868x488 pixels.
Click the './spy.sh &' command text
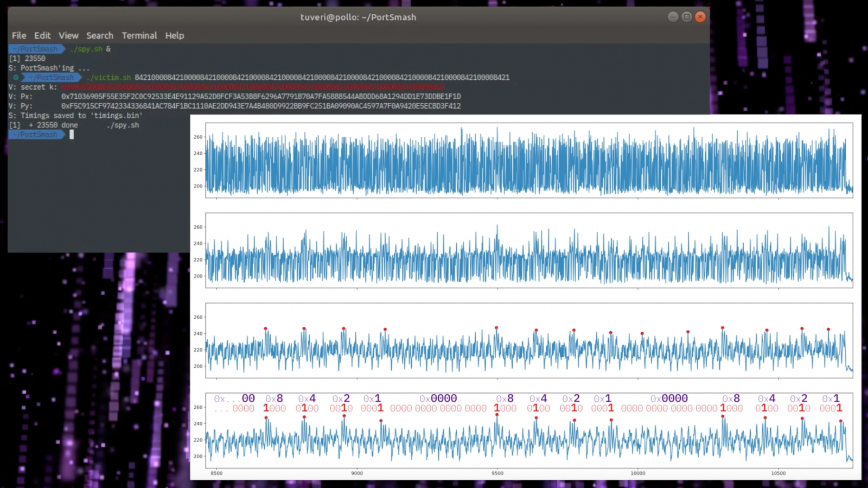(90, 49)
